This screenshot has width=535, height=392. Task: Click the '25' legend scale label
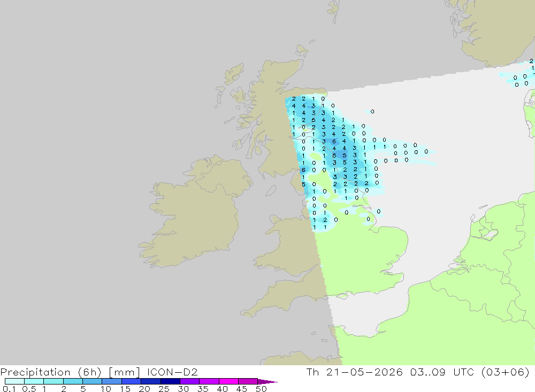click(x=164, y=389)
